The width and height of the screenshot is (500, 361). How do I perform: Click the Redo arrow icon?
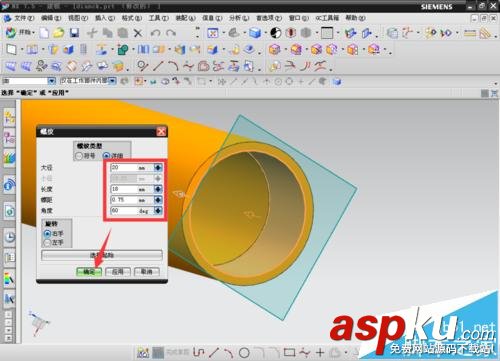[x=171, y=33]
